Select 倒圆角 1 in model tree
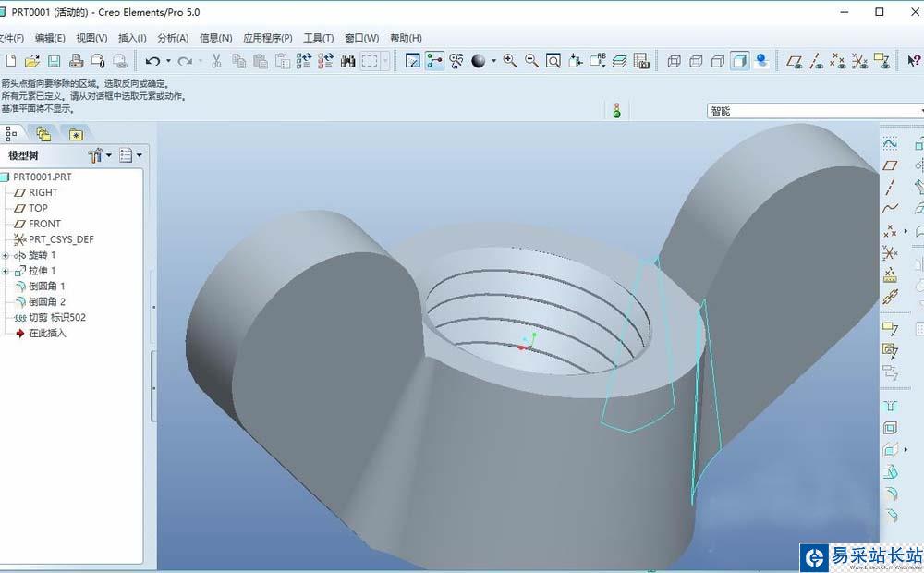Screen dimensions: 924x573 (46, 286)
